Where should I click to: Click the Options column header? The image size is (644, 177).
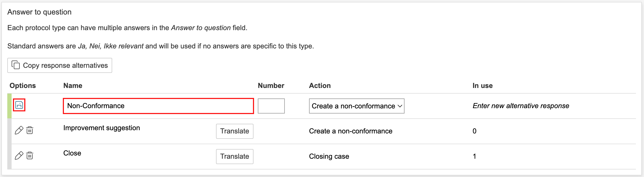click(23, 86)
